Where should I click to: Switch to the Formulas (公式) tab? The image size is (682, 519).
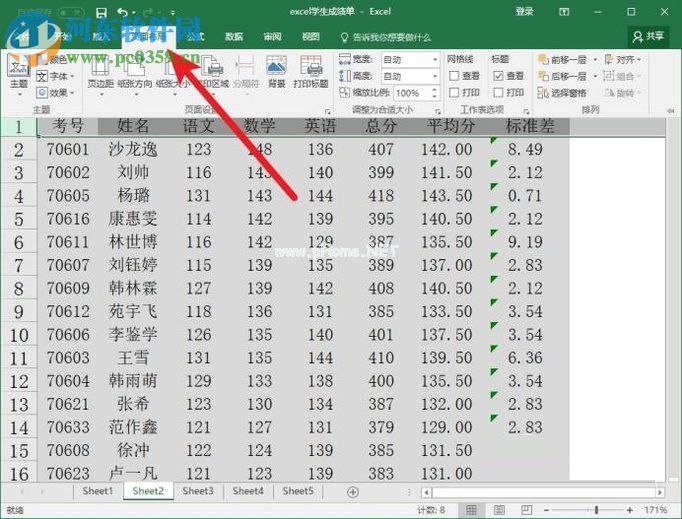click(x=195, y=37)
